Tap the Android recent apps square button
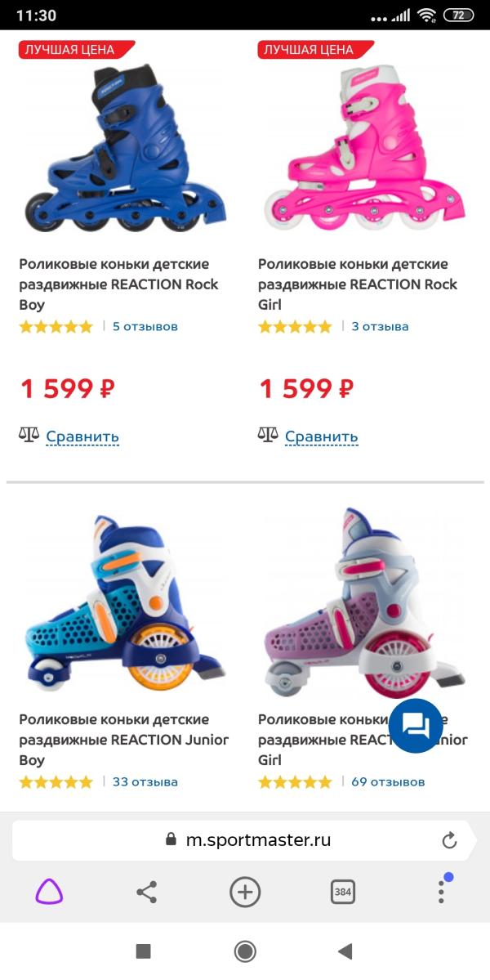The height and width of the screenshot is (980, 490). click(x=144, y=951)
